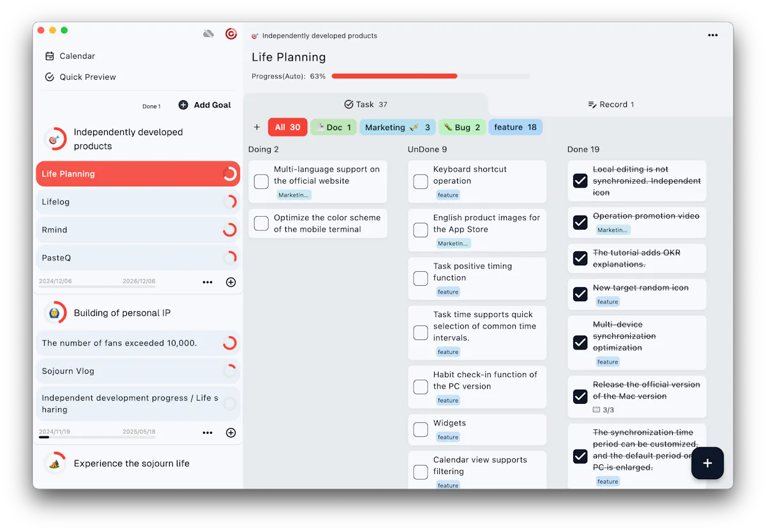This screenshot has width=766, height=532.
Task: Click the UnDone 9 column header
Action: point(427,149)
